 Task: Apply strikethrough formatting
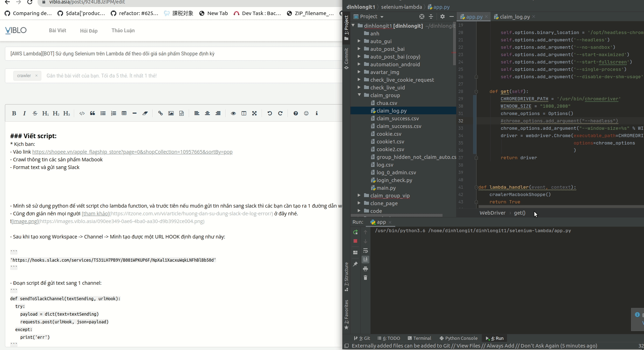[x=35, y=113]
